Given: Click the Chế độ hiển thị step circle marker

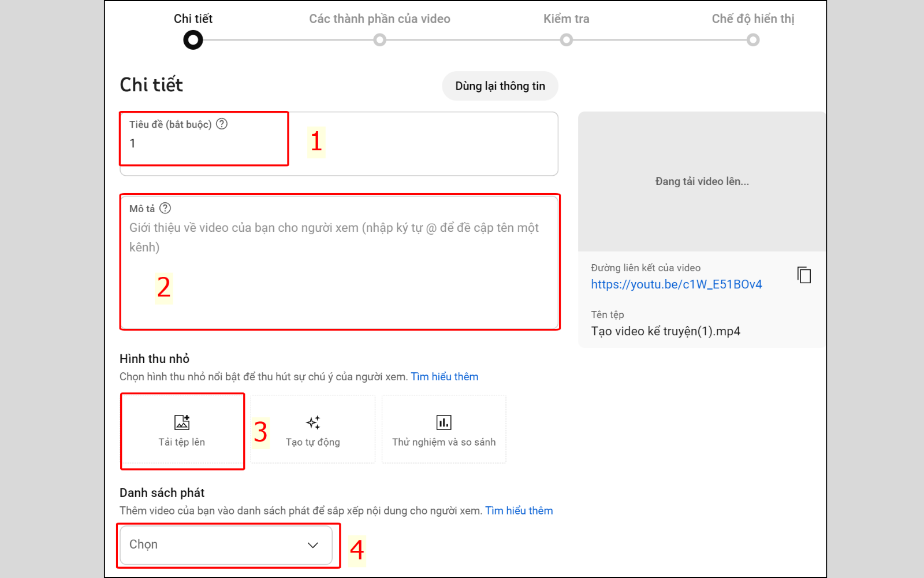Looking at the screenshot, I should pos(753,40).
